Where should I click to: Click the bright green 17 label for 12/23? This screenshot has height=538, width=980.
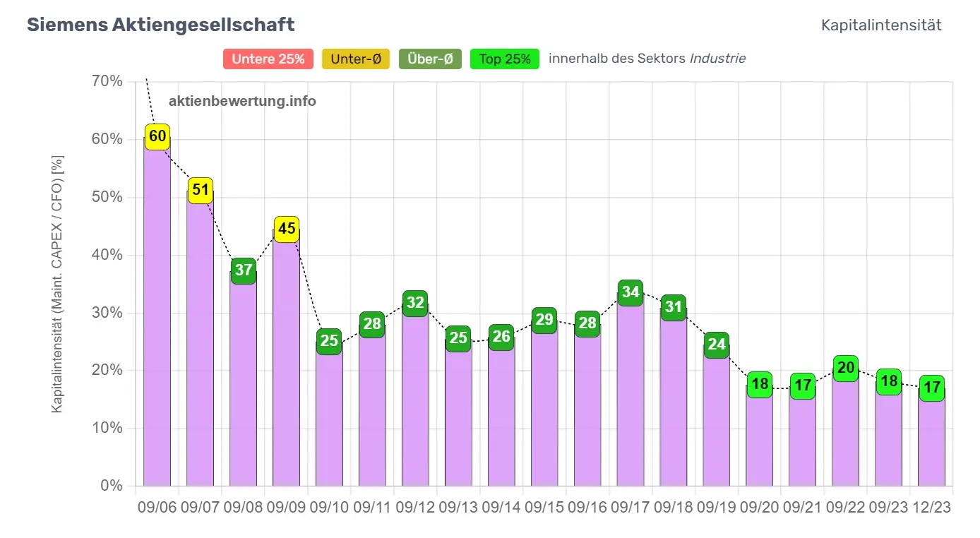point(931,388)
